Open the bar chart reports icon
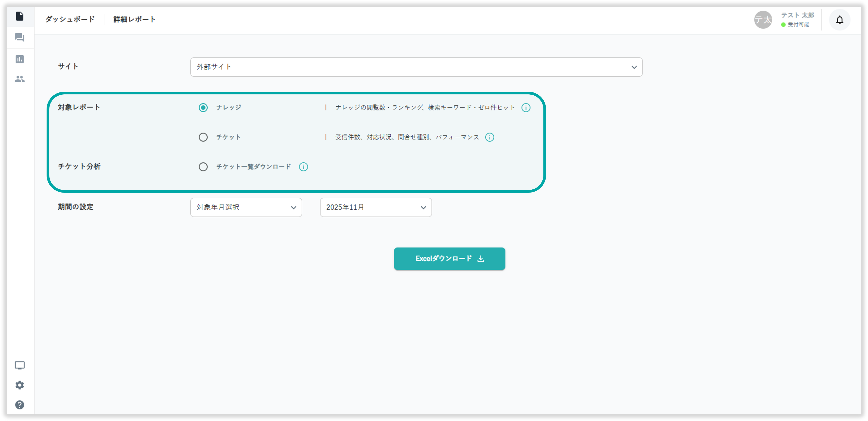The height and width of the screenshot is (421, 868). tap(20, 59)
